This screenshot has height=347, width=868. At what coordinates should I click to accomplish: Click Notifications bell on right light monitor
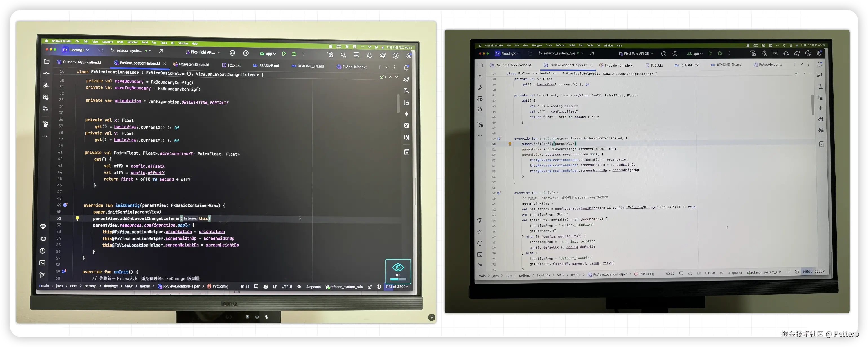tap(820, 64)
